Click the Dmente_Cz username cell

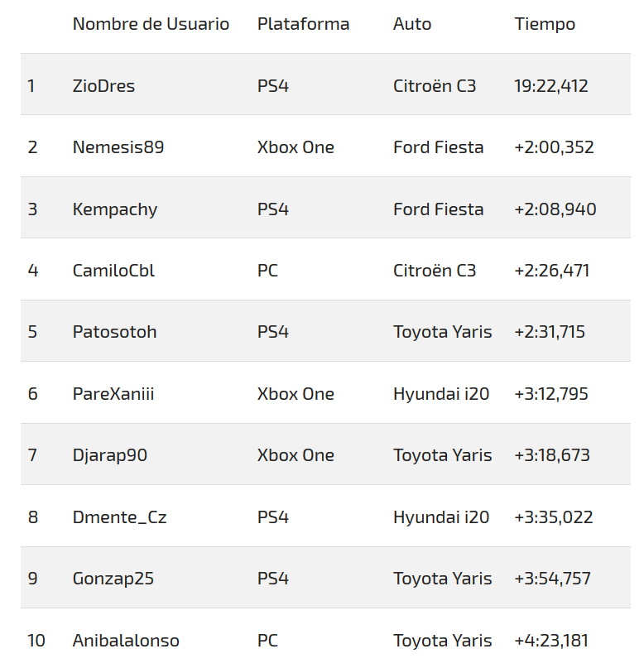click(x=120, y=517)
